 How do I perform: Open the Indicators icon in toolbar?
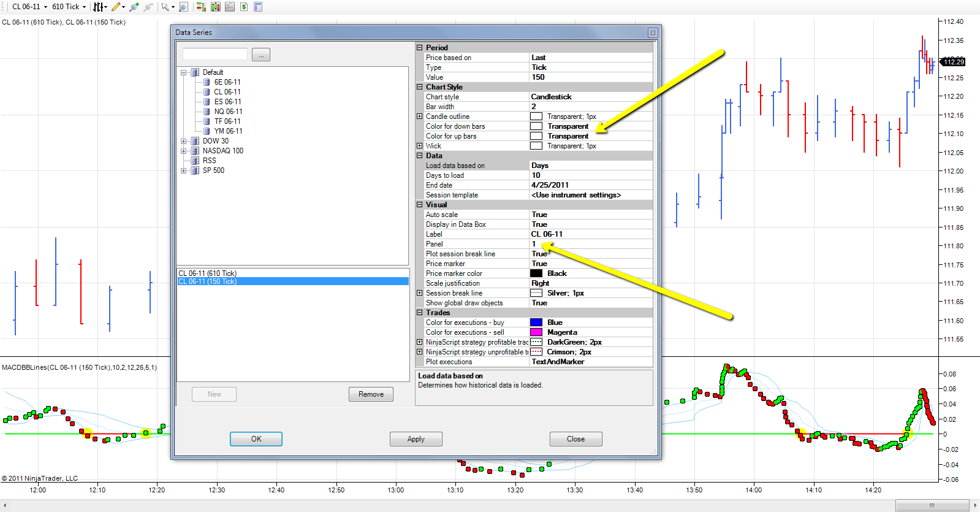pos(230,7)
